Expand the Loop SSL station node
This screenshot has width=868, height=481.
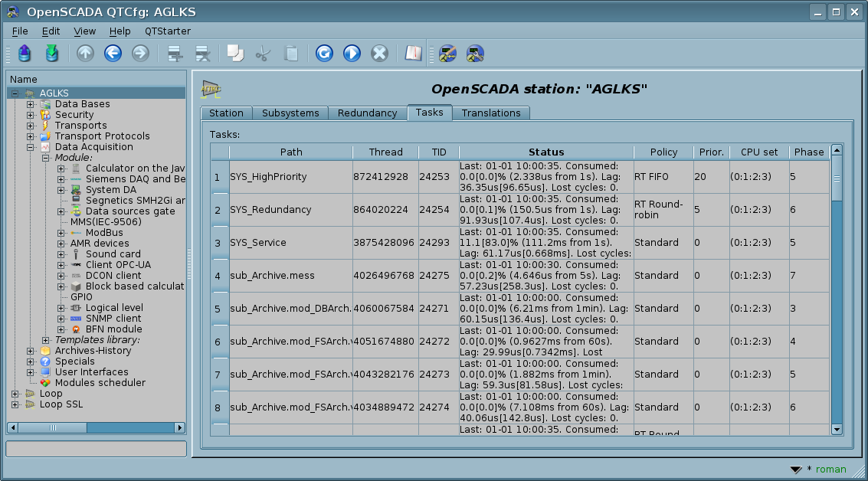click(x=15, y=404)
